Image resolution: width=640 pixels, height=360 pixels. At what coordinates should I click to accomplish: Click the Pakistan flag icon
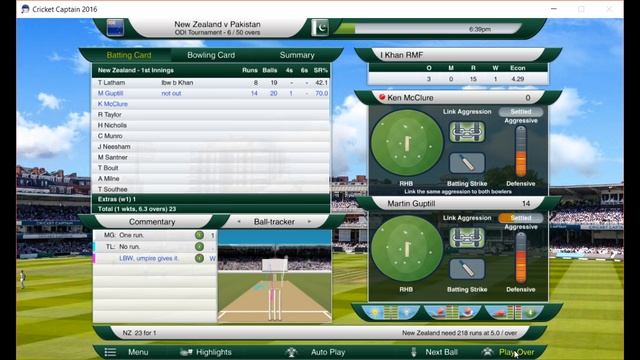coord(320,28)
